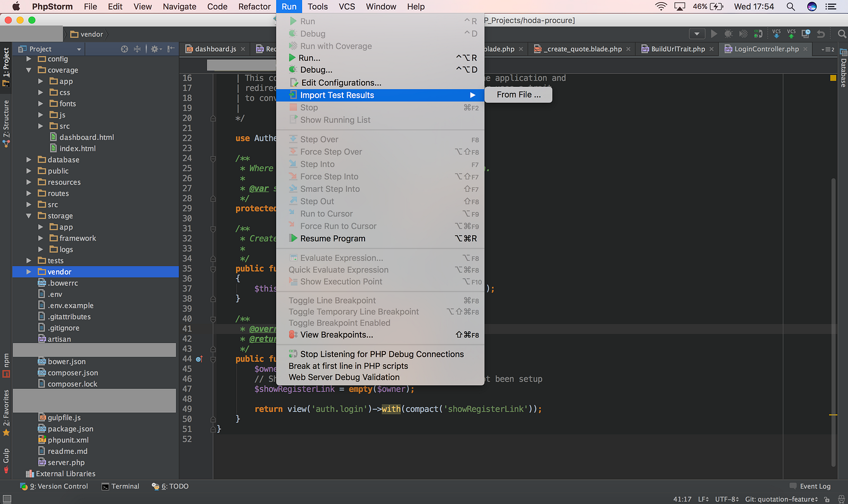Open the Show History toolbar icon

pyautogui.click(x=806, y=34)
